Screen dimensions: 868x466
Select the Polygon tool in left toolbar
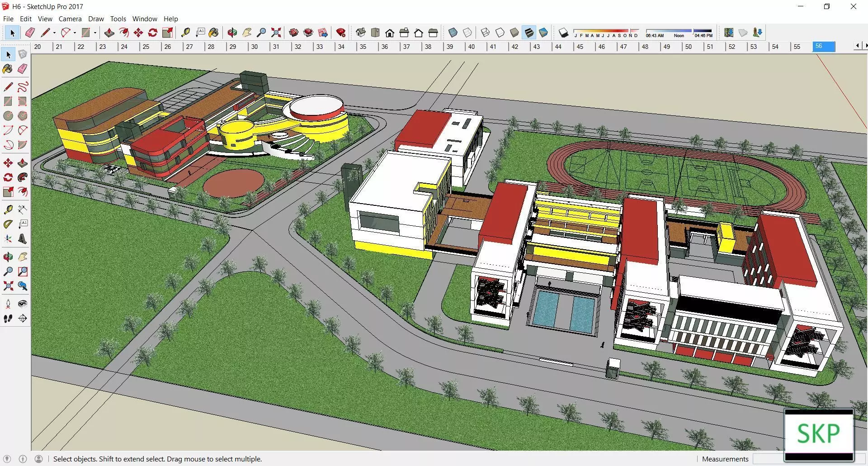23,116
